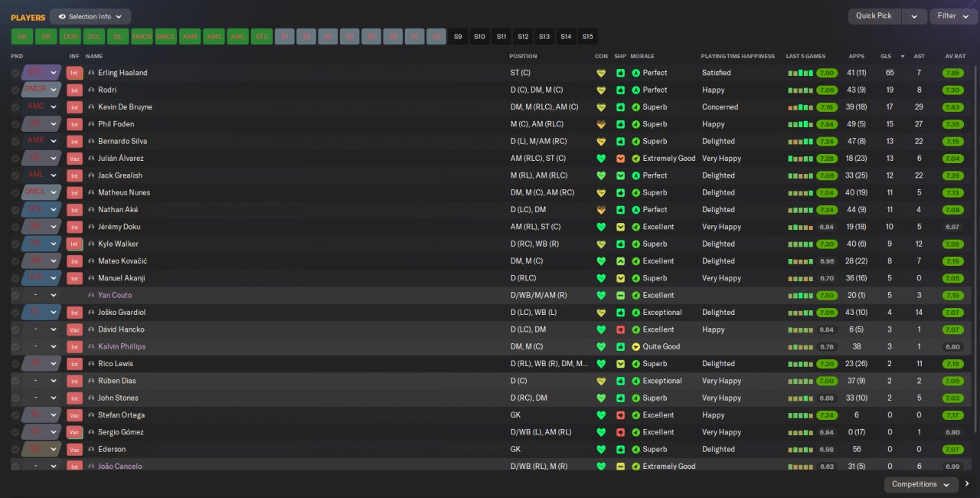980x498 pixels.
Task: Select the AMC position tab
Action: coord(214,36)
